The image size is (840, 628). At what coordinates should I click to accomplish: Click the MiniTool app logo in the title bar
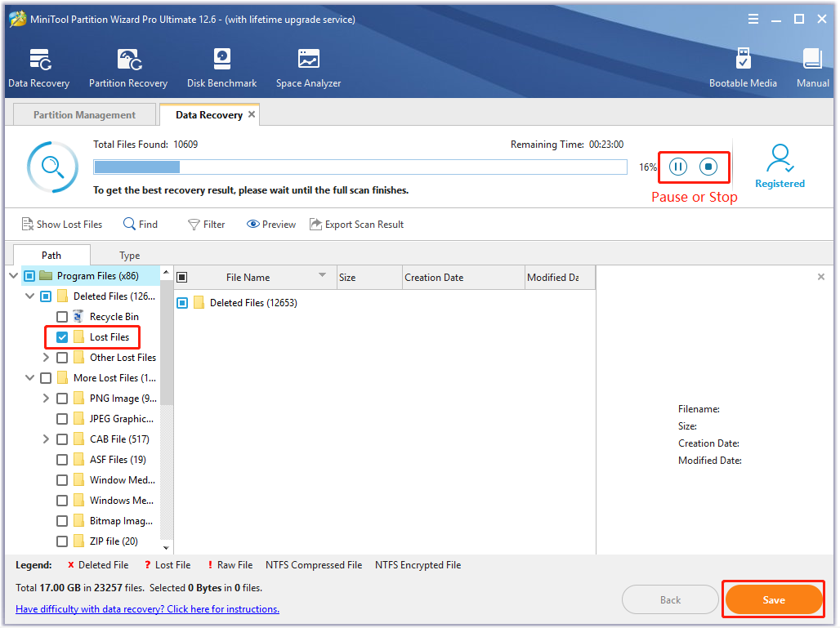[18, 20]
